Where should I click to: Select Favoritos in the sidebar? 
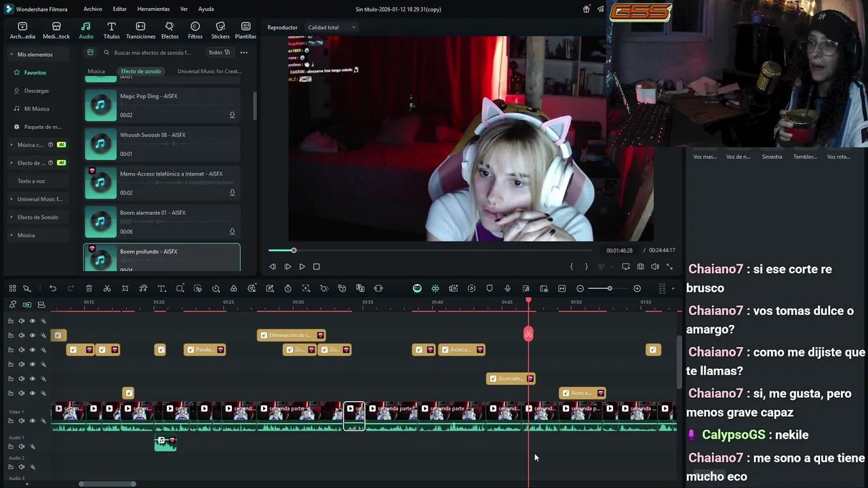click(x=35, y=73)
